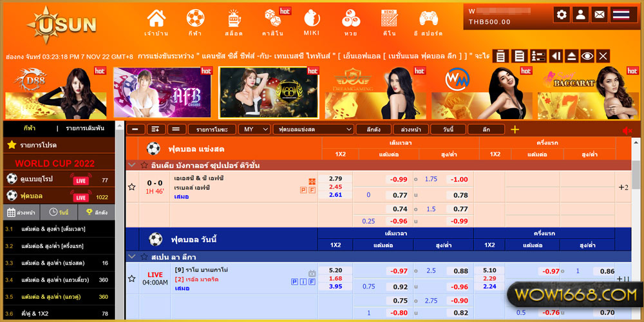Open the sports soccer ball icon

[195, 18]
